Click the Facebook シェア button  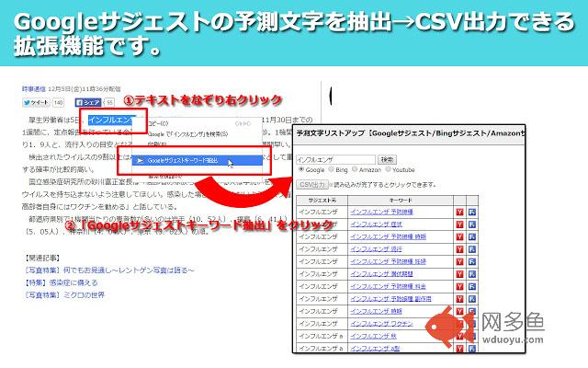point(88,102)
